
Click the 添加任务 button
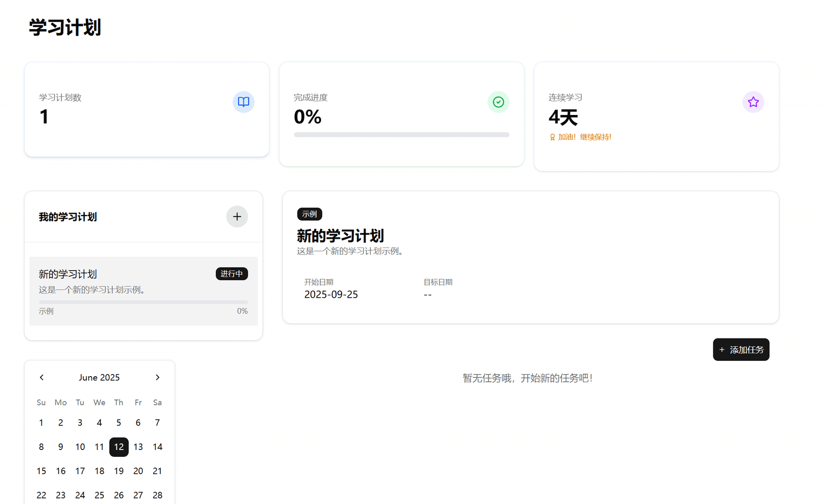click(x=741, y=350)
